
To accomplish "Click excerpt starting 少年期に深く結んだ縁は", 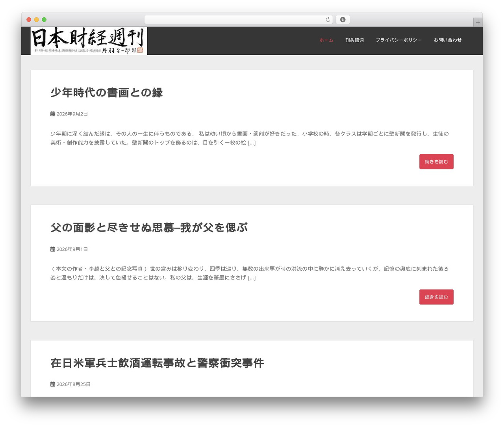I will 250,138.
